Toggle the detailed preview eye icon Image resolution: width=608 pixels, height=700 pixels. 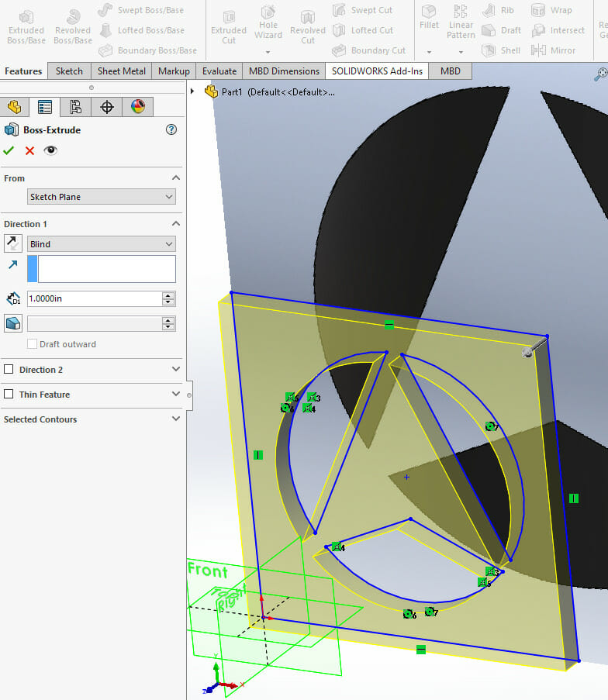[50, 150]
